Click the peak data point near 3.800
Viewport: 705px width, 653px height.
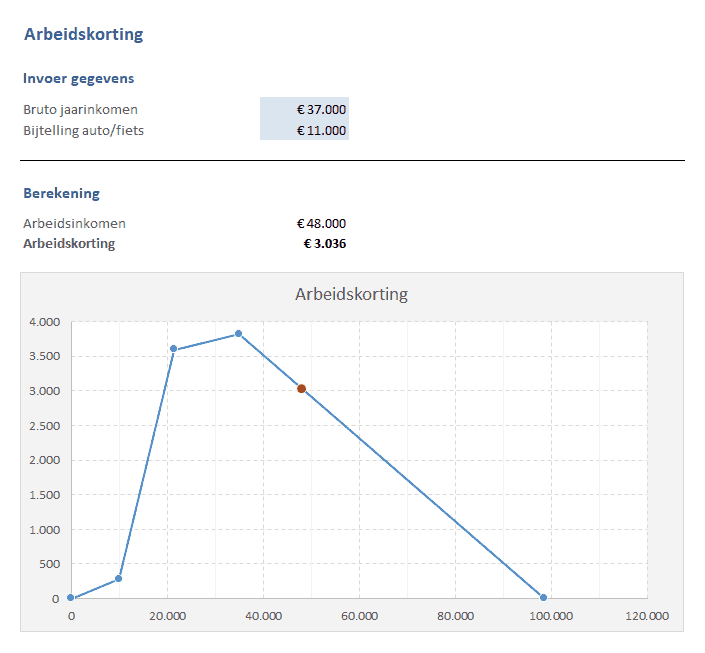tap(238, 334)
